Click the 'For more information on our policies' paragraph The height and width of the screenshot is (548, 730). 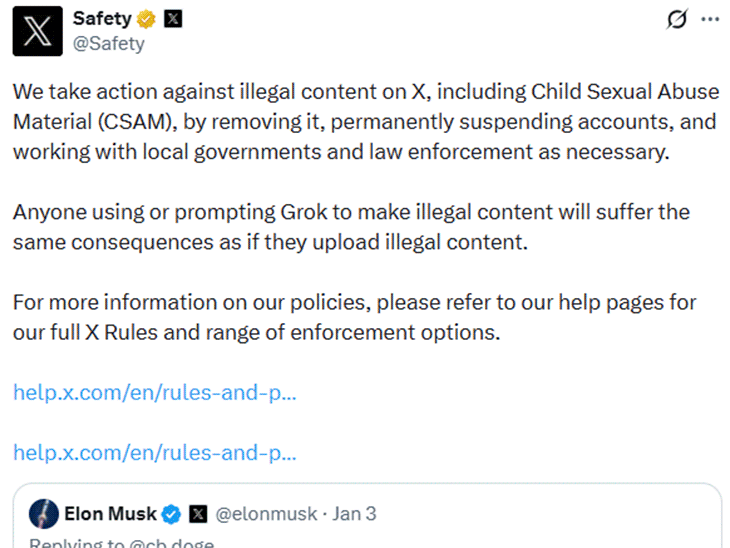click(x=354, y=317)
